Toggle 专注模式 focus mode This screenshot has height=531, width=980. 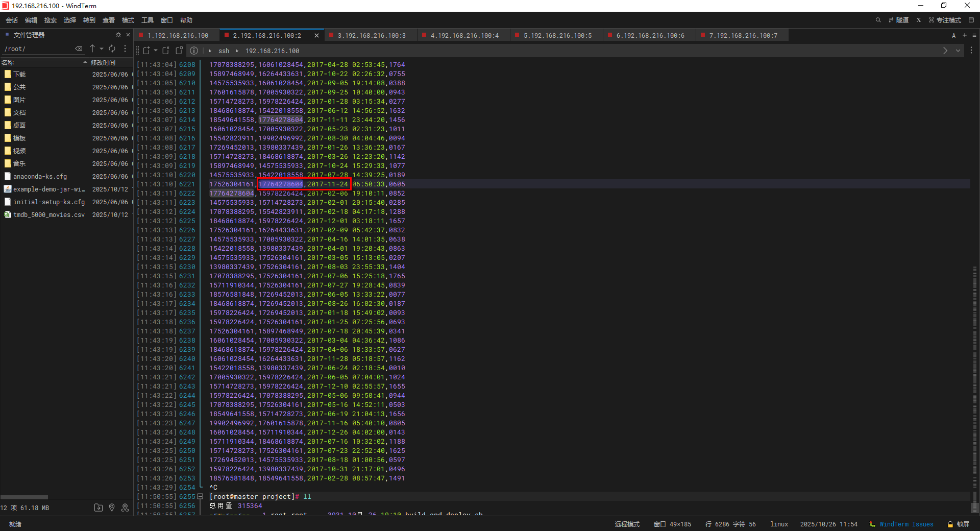pos(945,20)
